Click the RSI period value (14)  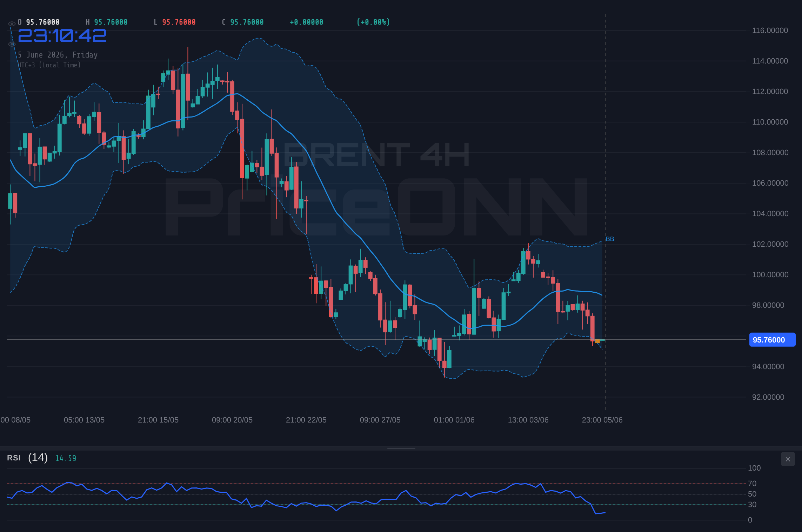tap(38, 458)
